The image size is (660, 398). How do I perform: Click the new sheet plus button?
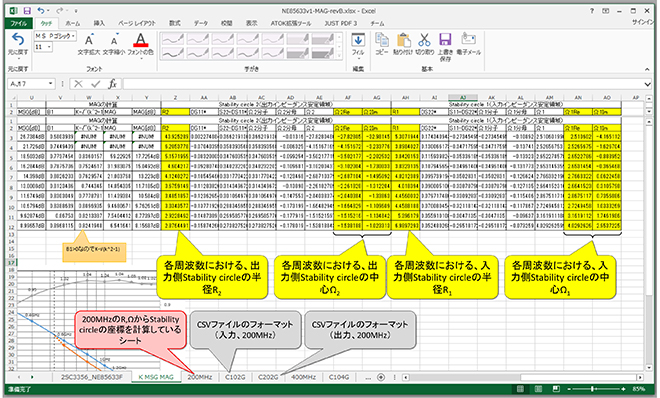pyautogui.click(x=381, y=377)
